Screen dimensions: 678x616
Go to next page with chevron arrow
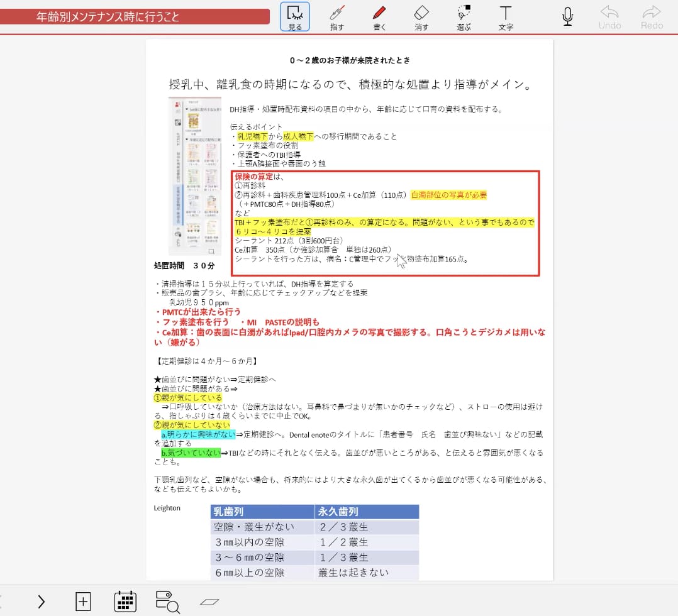[41, 602]
